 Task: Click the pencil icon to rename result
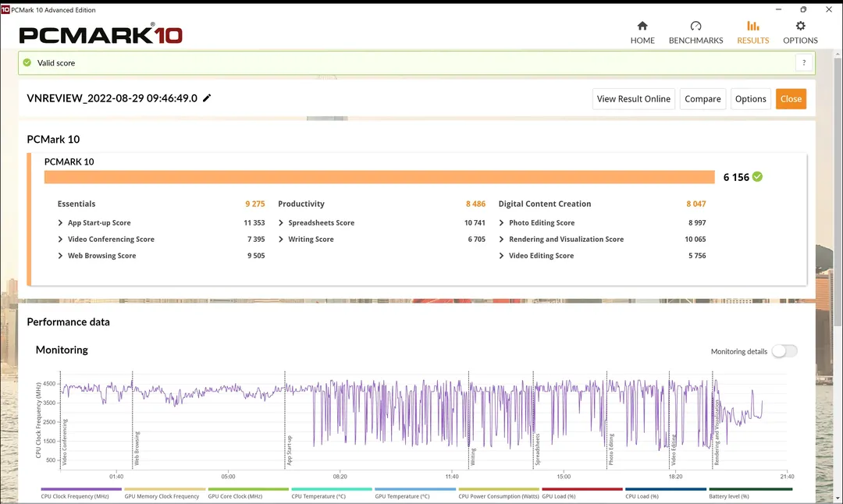[207, 98]
